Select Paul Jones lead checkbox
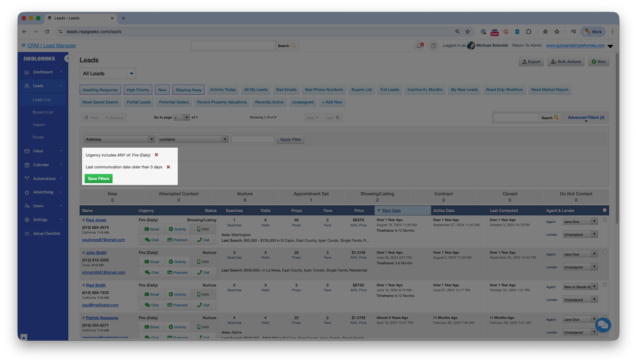637x364 pixels. [604, 219]
